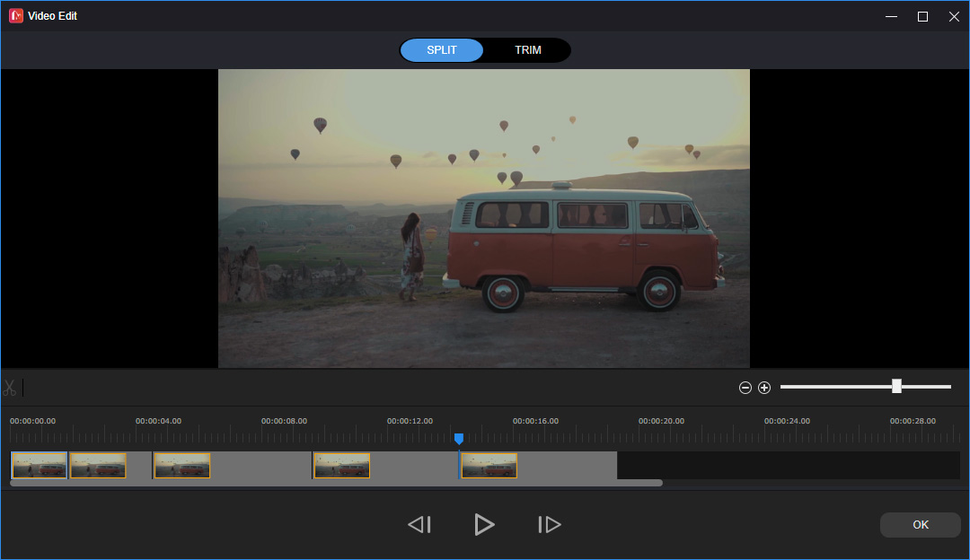
Task: Select the first clip thumbnail
Action: click(39, 465)
